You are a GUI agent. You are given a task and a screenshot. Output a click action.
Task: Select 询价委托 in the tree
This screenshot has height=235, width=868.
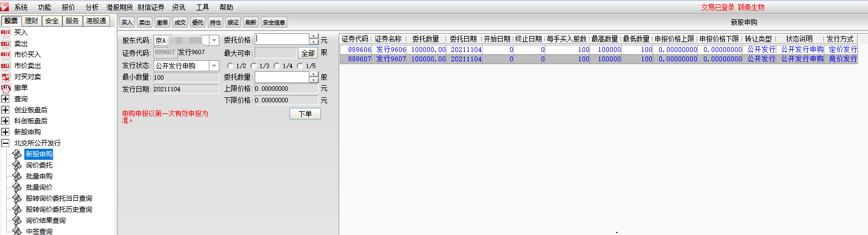39,165
